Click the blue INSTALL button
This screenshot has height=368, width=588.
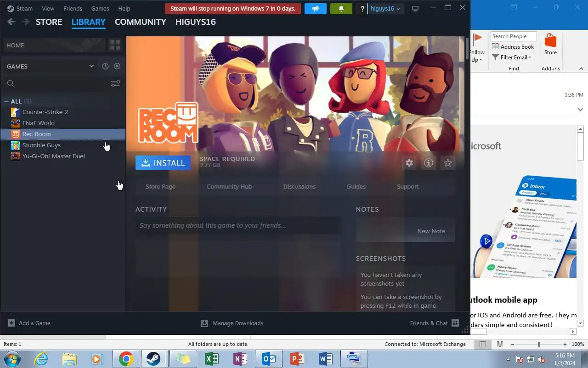point(163,163)
